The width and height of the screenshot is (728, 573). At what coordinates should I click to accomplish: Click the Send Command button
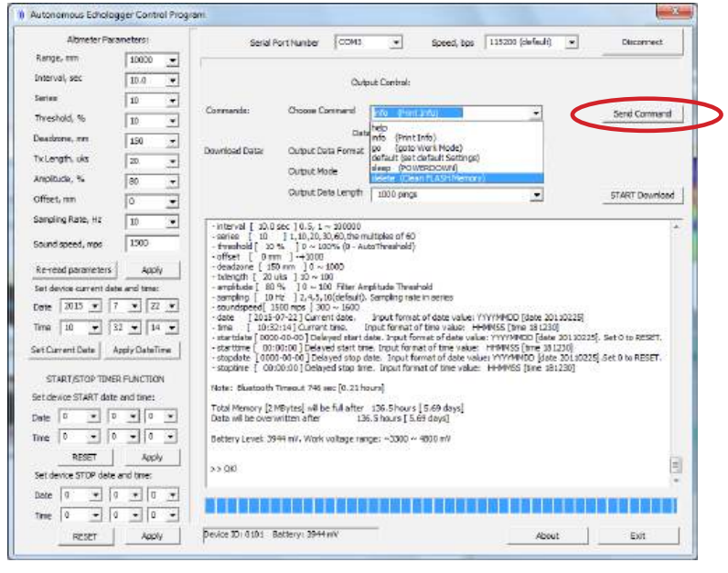[x=641, y=114]
